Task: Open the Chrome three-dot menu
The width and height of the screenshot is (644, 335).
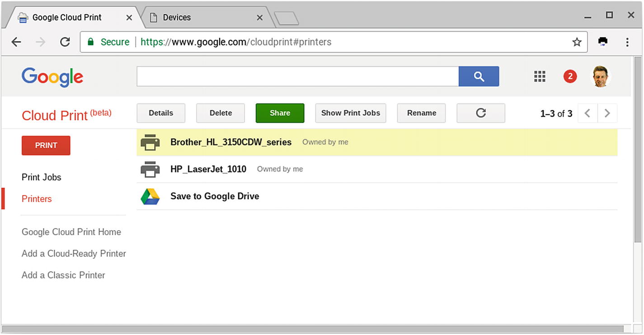Action: (x=627, y=42)
